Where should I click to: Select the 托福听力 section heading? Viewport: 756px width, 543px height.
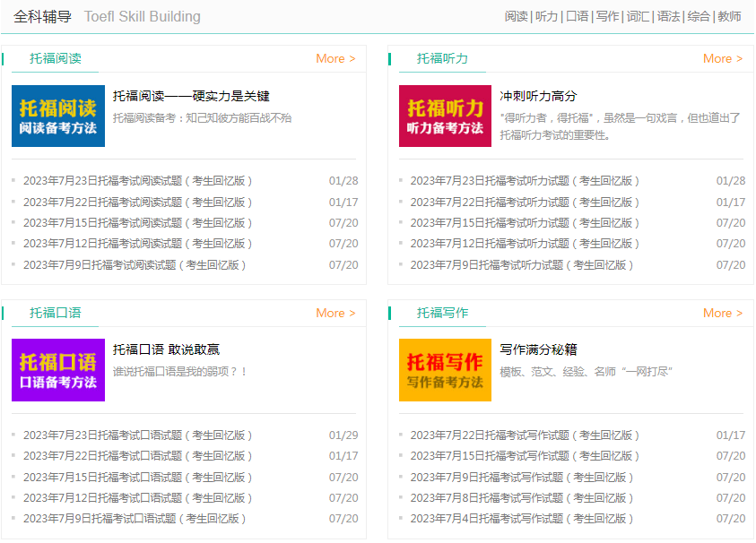(443, 59)
